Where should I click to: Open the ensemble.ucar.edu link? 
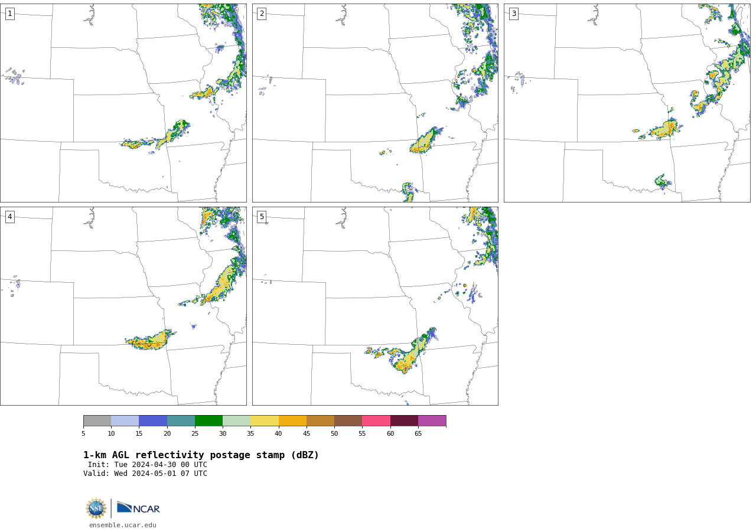pos(123,525)
